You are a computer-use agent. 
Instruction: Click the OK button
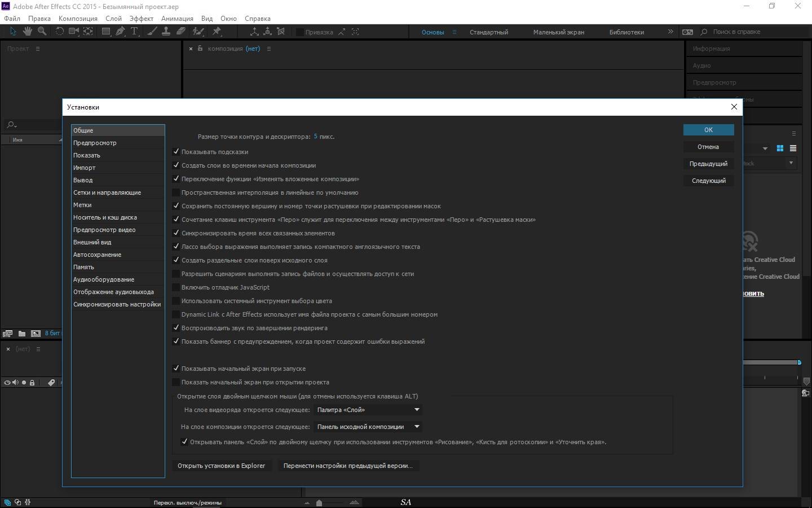708,130
